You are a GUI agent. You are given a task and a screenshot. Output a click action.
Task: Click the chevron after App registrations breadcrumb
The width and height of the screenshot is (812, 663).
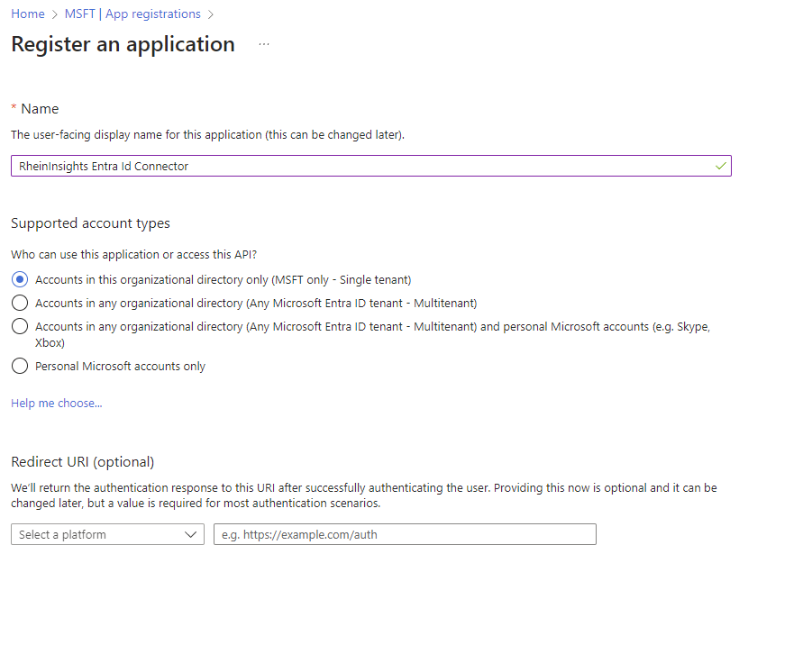click(x=211, y=14)
